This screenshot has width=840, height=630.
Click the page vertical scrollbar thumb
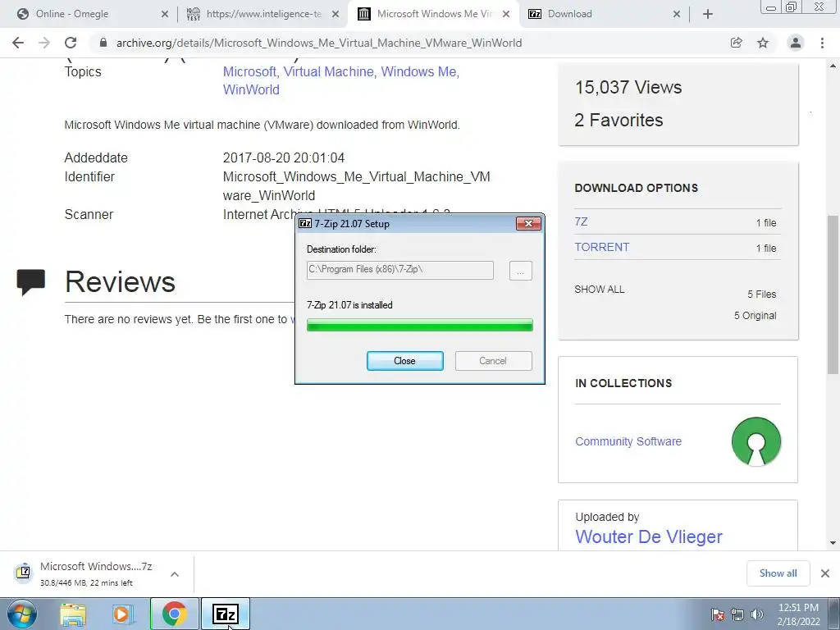[833, 294]
